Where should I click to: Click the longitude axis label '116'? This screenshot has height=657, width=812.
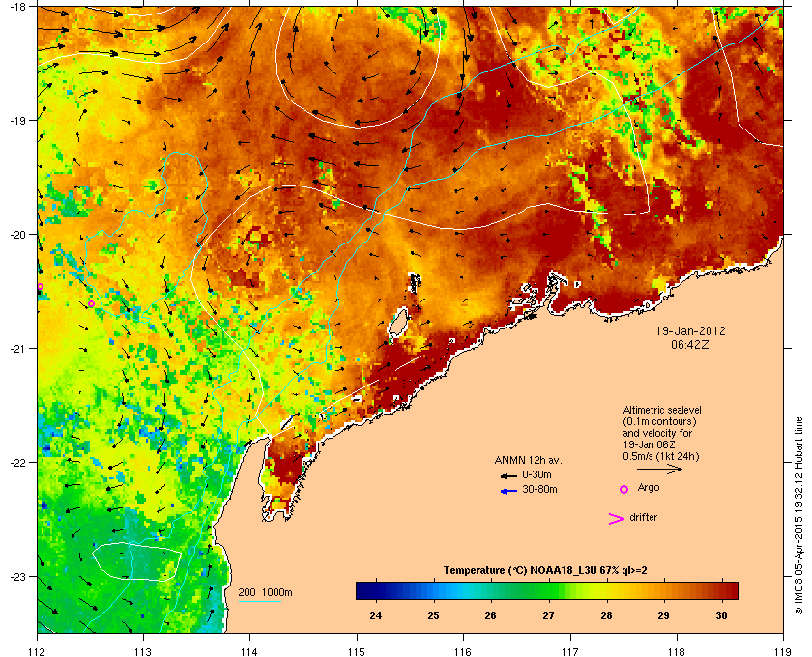pos(463,651)
